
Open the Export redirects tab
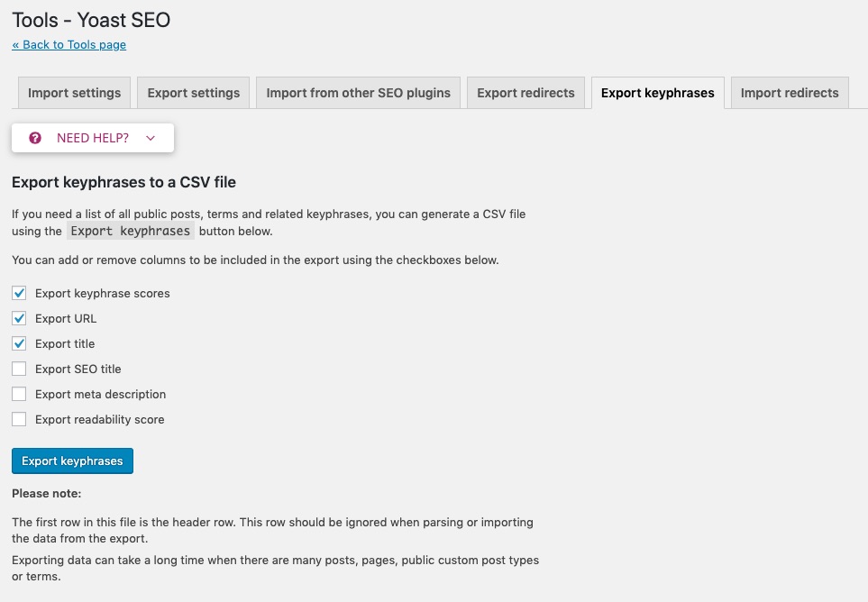(525, 93)
